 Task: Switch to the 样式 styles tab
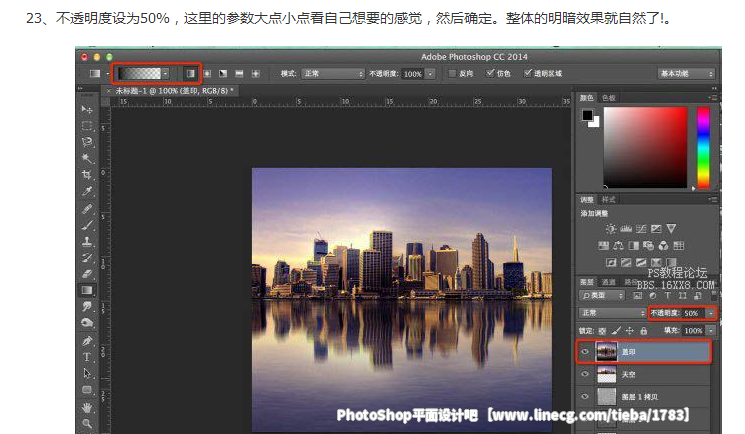coord(609,200)
